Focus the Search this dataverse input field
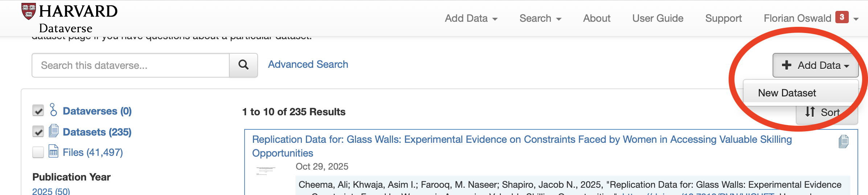 [x=131, y=65]
